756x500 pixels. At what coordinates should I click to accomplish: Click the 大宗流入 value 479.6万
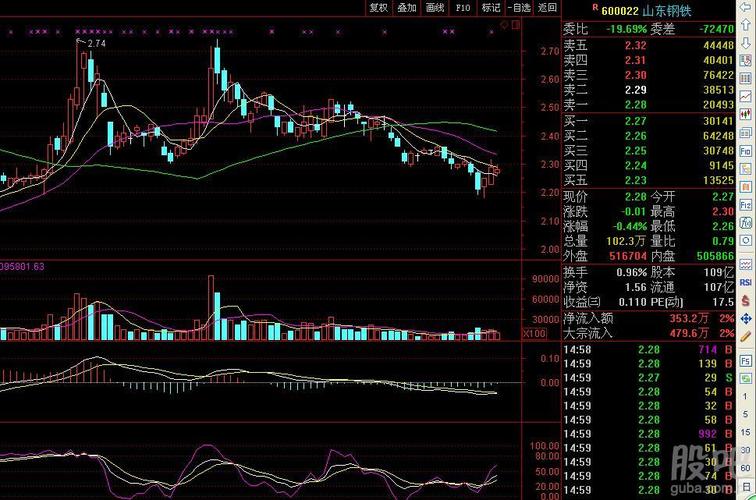[689, 333]
